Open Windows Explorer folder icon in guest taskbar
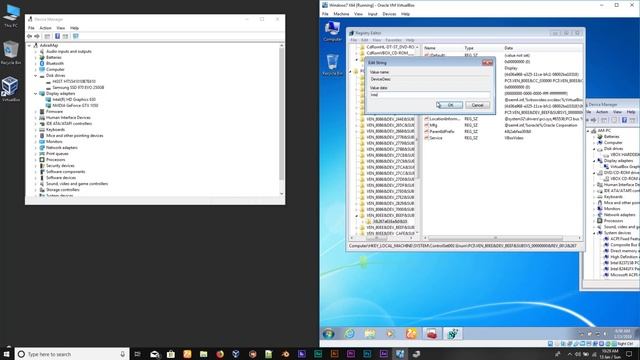This screenshot has width=640, height=360. [370, 334]
